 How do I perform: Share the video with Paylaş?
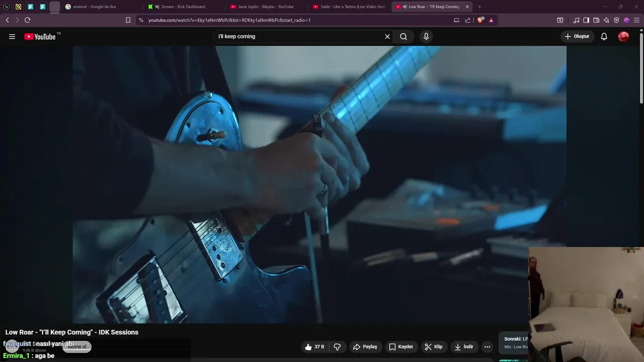click(x=365, y=347)
